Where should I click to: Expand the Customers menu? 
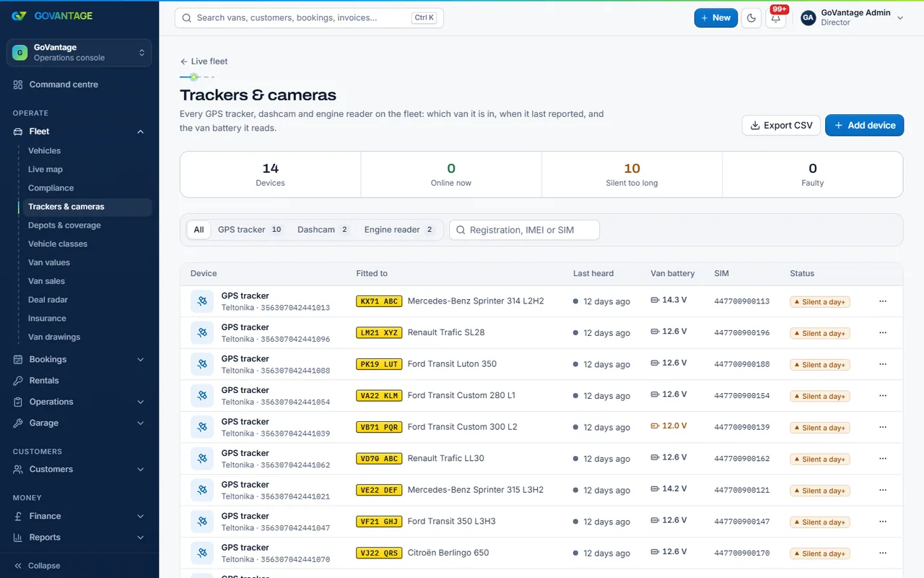(x=79, y=470)
